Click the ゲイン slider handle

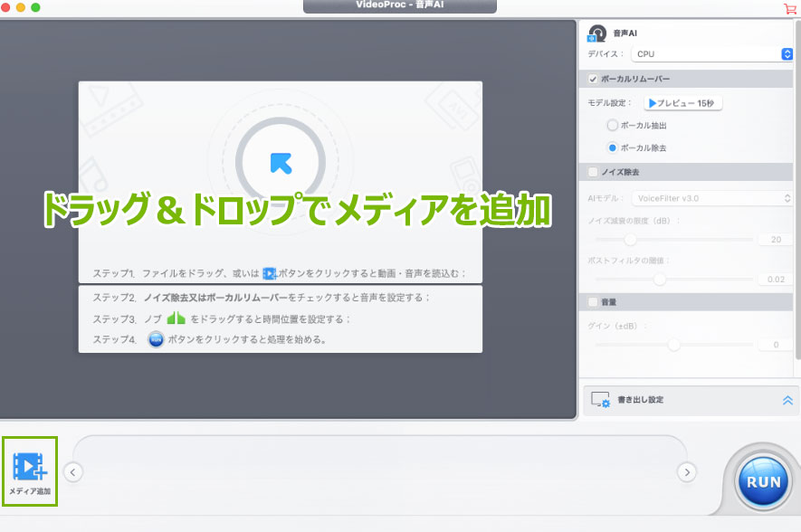tap(673, 345)
